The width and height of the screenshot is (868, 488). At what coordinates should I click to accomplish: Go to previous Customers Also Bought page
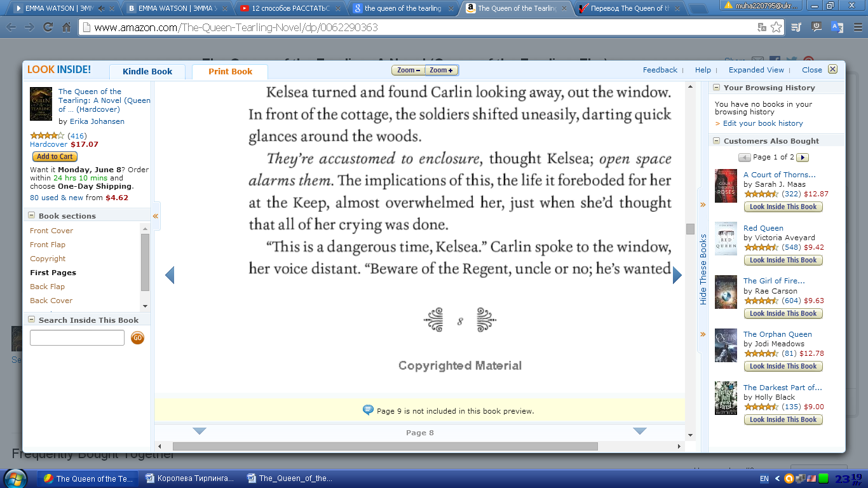tap(744, 157)
